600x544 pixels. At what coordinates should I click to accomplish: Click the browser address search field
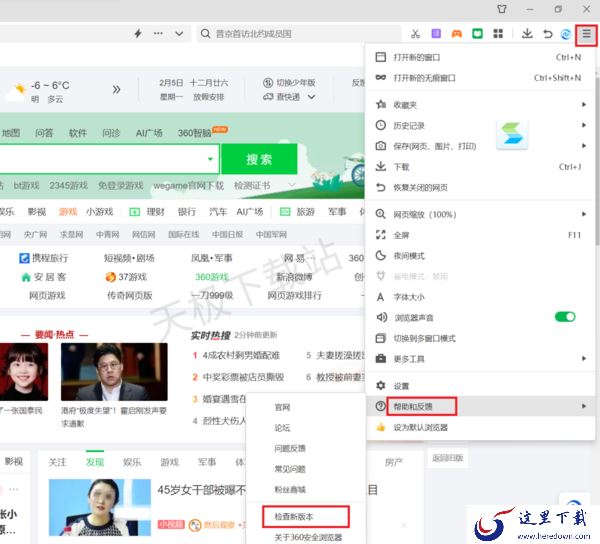point(299,34)
